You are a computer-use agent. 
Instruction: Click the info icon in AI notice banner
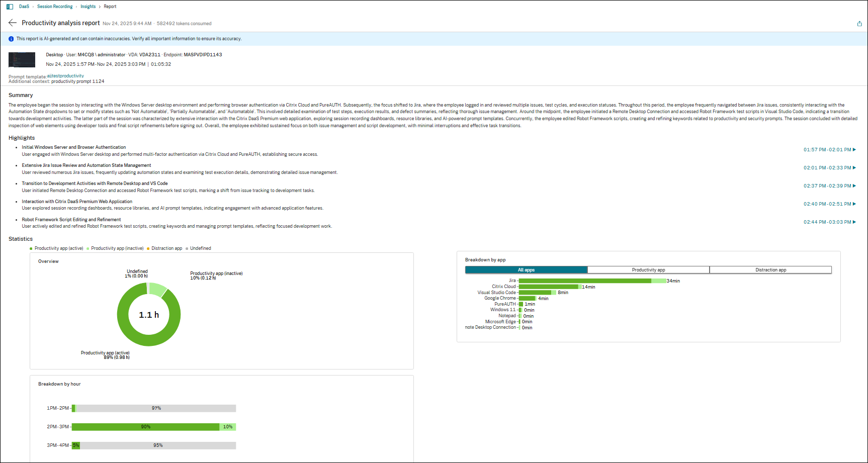click(11, 39)
